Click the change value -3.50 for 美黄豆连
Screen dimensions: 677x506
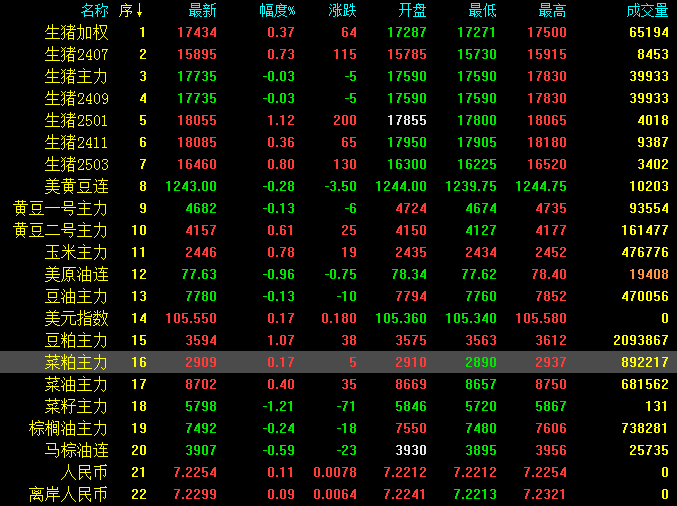tap(341, 187)
